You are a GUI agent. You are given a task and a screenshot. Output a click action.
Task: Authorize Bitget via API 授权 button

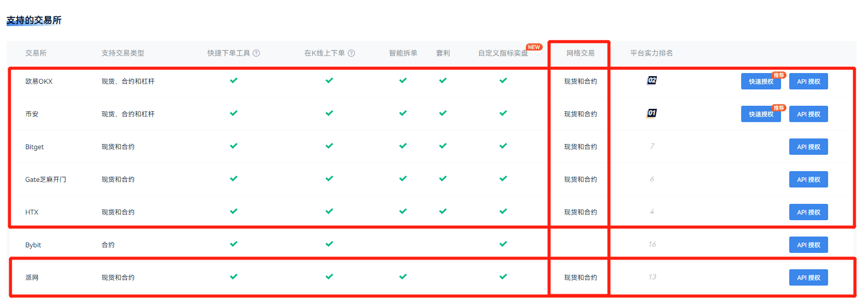[809, 147]
